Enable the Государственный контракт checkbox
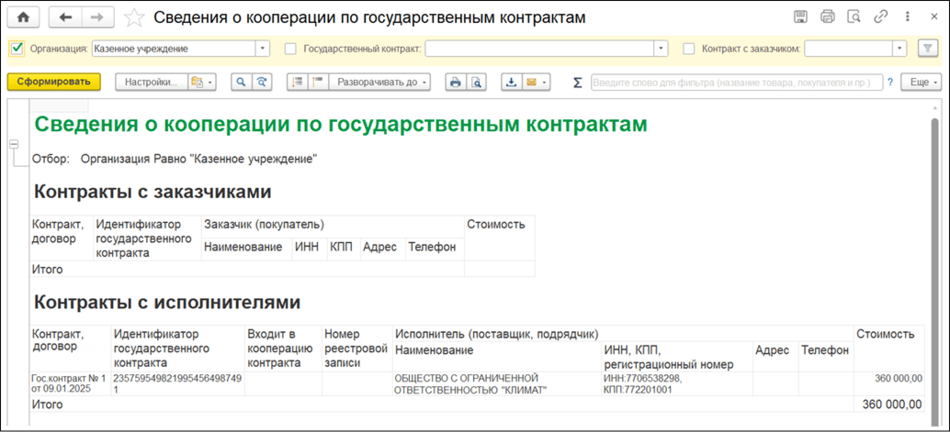This screenshot has width=950, height=432. pos(291,48)
